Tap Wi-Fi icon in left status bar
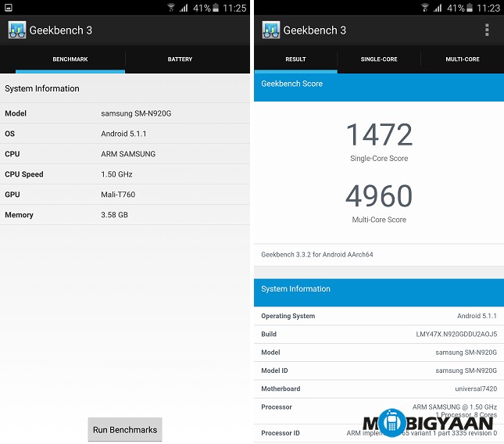This screenshot has width=504, height=444. pos(171,7)
